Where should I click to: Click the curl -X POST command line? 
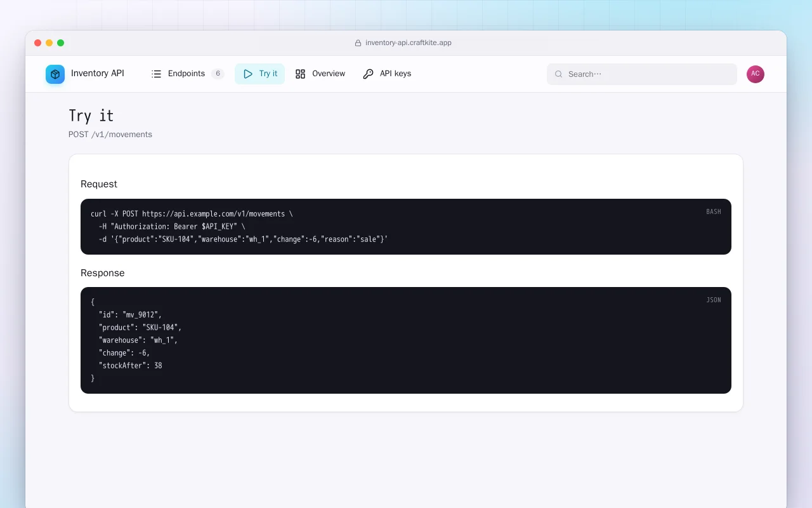point(192,214)
